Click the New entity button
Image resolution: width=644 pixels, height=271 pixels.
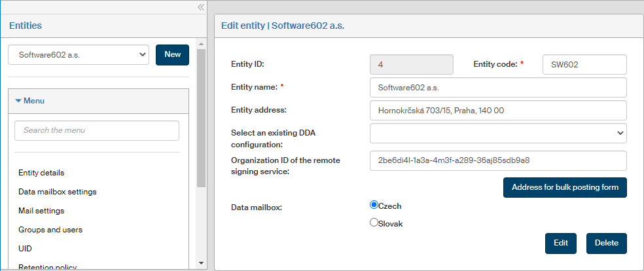click(x=172, y=55)
